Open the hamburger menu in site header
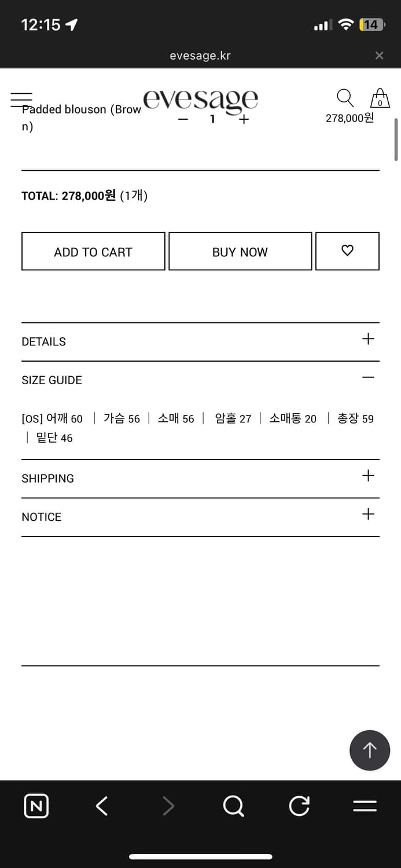The image size is (401, 868). point(21,100)
